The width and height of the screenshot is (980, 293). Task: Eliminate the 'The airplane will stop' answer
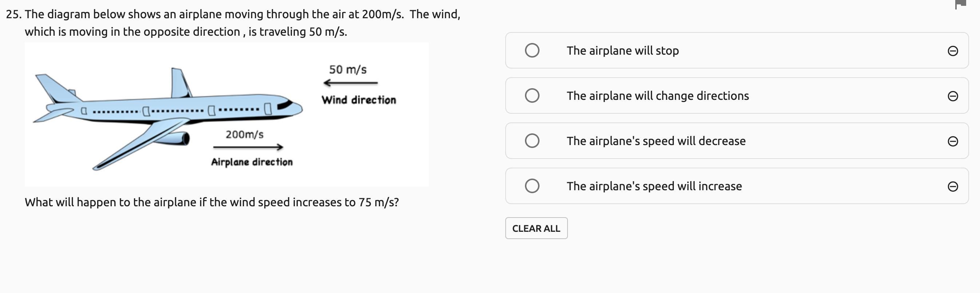(x=953, y=51)
